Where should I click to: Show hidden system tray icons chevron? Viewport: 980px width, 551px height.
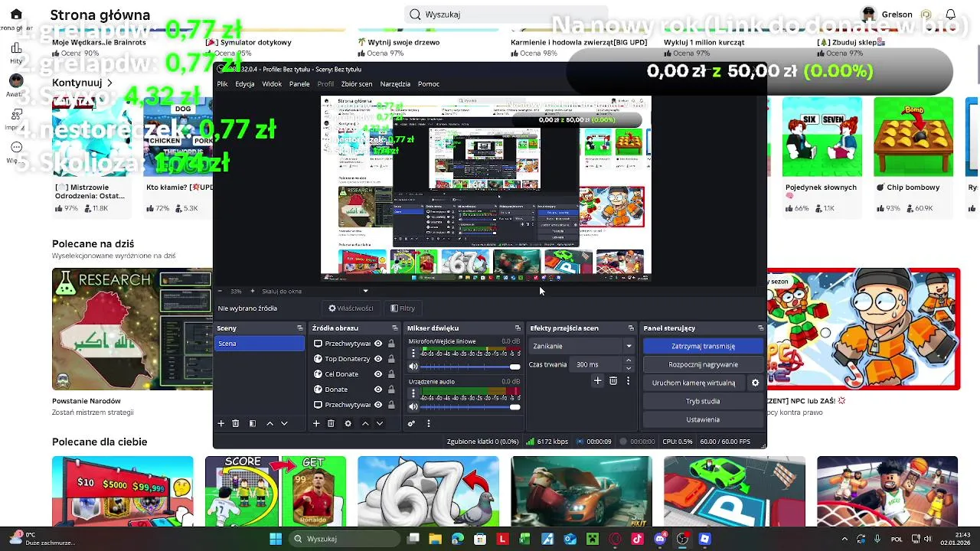[844, 539]
